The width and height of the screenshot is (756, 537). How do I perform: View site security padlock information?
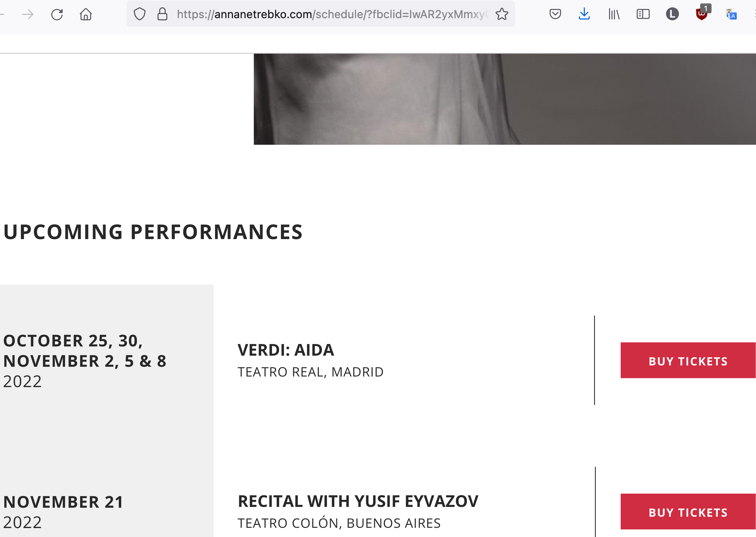162,14
